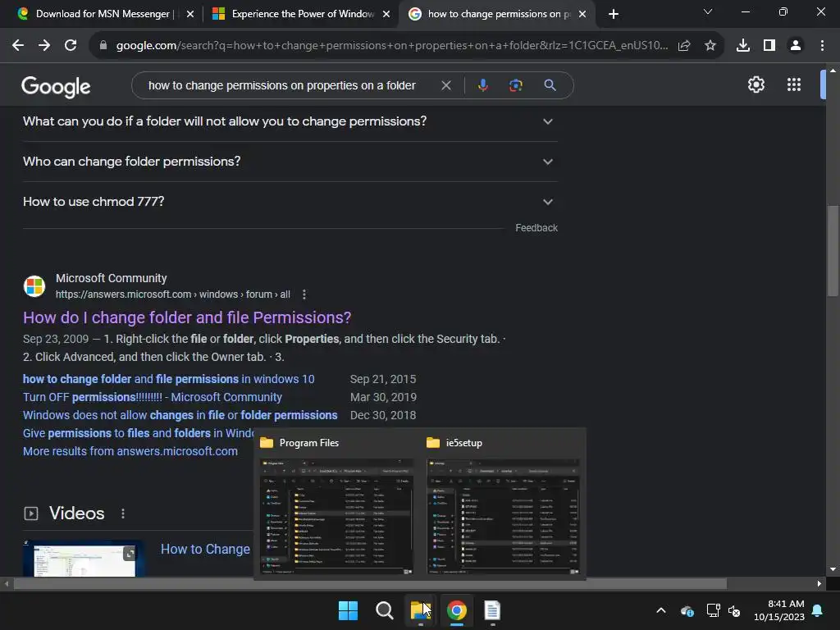This screenshot has width=840, height=630.
Task: Open Videos section more options
Action: (x=123, y=514)
